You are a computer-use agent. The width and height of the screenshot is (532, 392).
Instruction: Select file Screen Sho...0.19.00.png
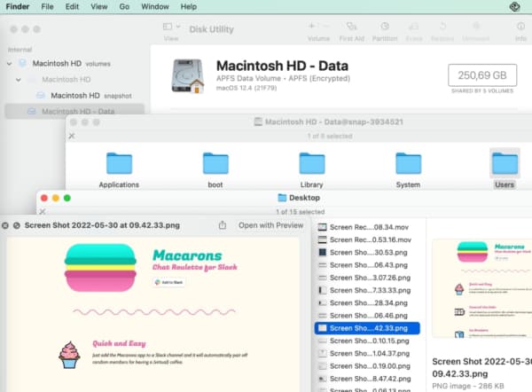[x=367, y=366]
